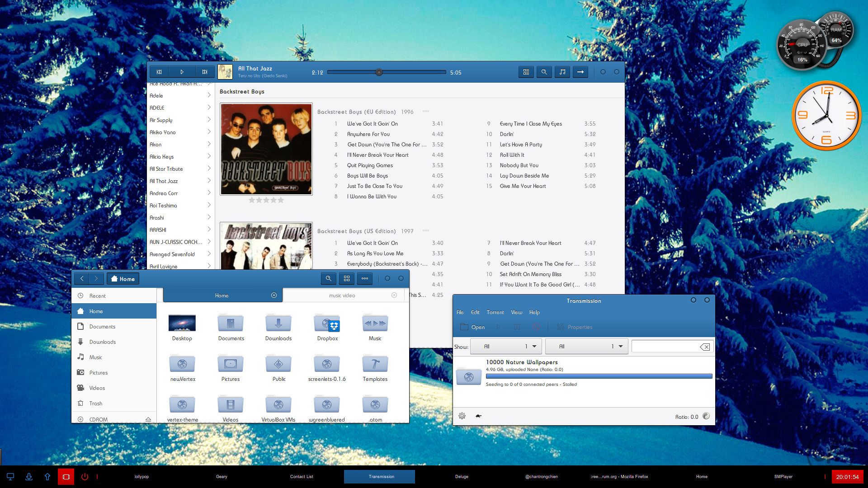Open the Dropbox folder
Viewport: 868px width, 488px height.
[x=327, y=327]
